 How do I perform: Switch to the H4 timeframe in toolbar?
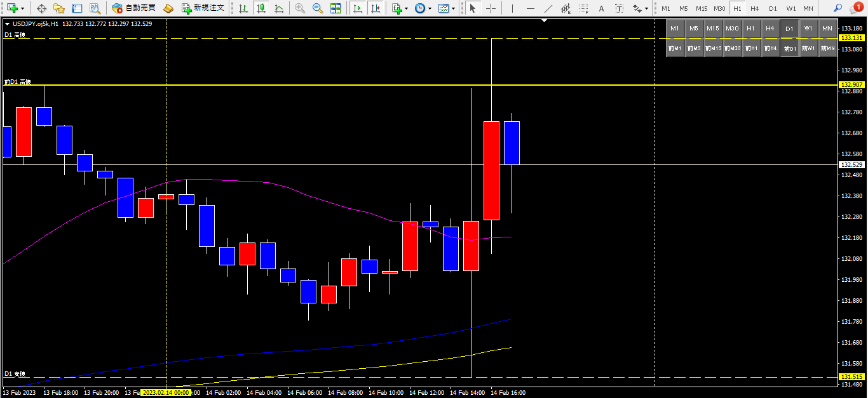pos(754,8)
